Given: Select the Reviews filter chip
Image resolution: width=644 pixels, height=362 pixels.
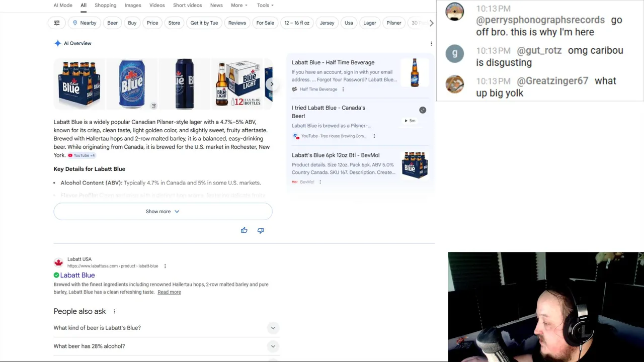Looking at the screenshot, I should click(x=237, y=23).
